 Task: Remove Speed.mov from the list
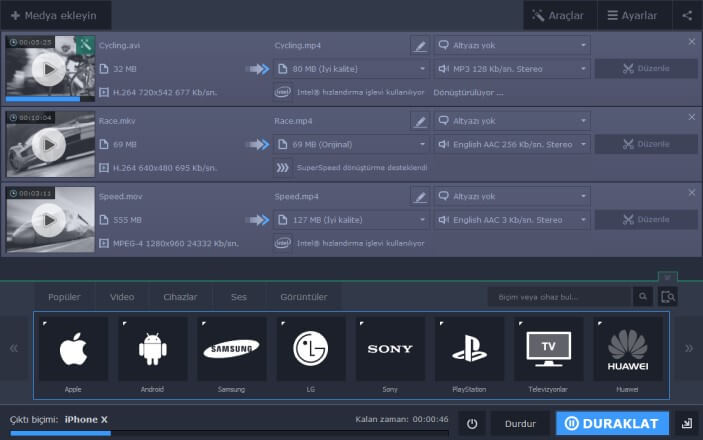[692, 192]
